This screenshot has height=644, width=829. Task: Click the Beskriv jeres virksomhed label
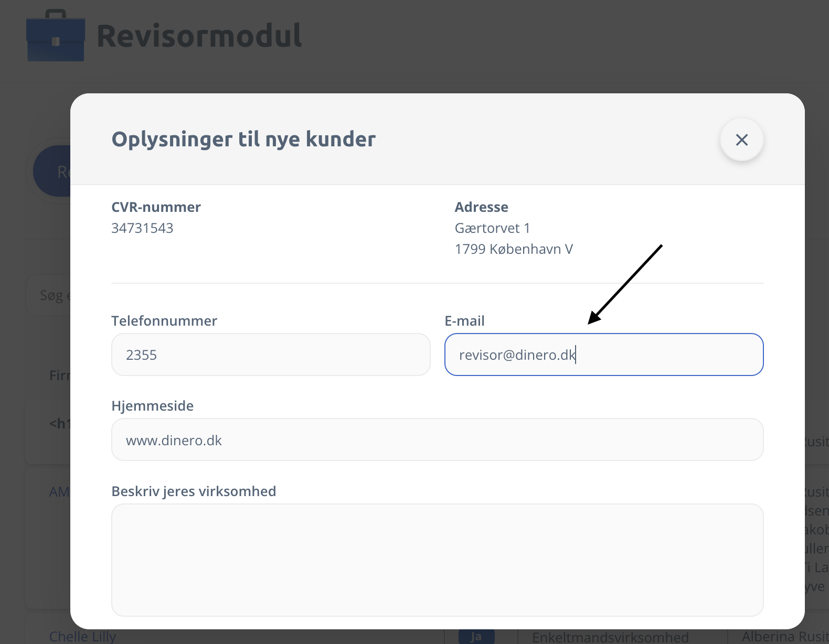(x=194, y=491)
